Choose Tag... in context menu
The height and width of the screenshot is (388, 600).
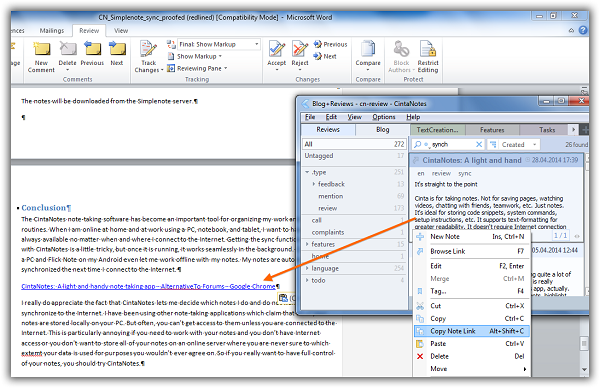[471, 291]
